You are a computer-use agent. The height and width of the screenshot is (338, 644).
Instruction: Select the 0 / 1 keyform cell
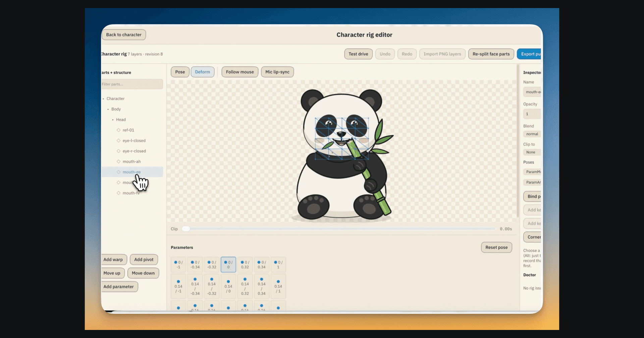278,265
